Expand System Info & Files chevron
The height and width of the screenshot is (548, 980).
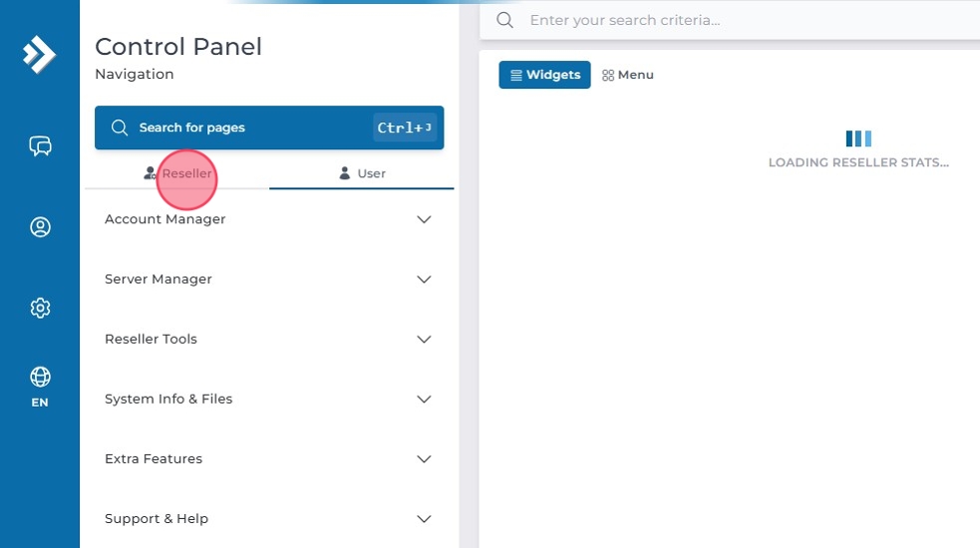pyautogui.click(x=424, y=399)
